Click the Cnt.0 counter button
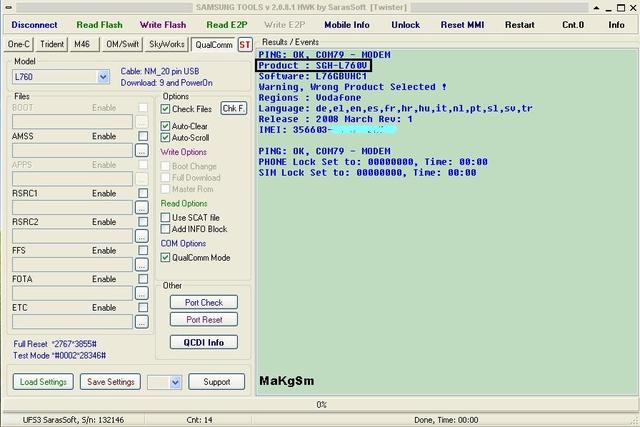The image size is (640, 427). click(x=573, y=25)
